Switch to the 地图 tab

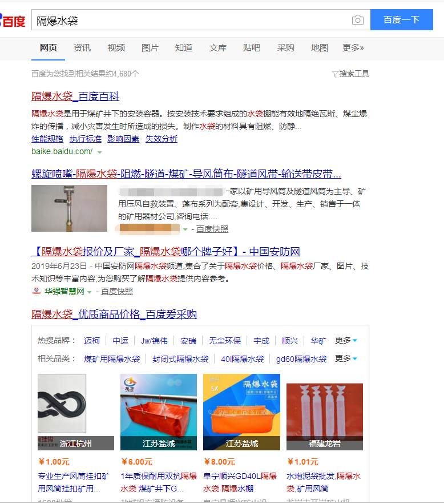click(320, 48)
